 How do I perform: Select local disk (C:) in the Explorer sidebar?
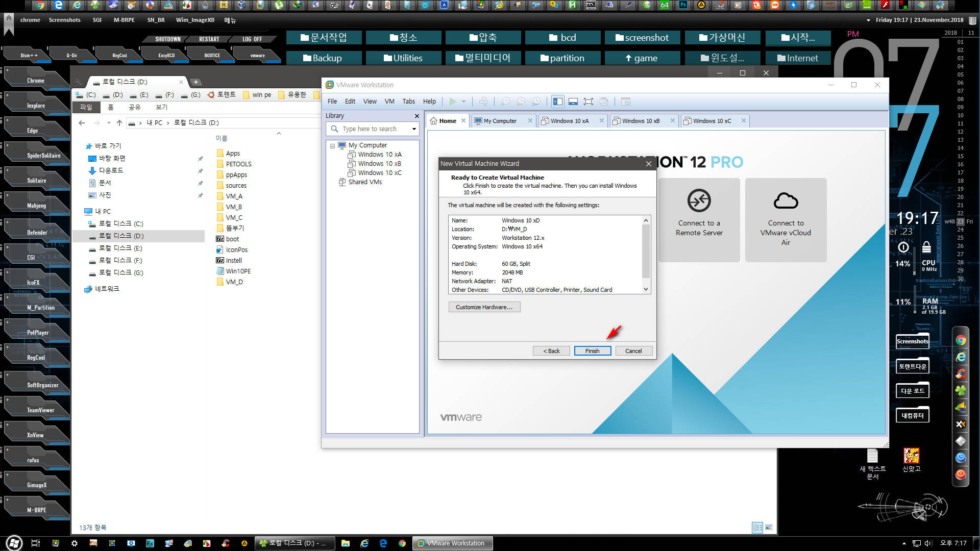click(x=120, y=224)
